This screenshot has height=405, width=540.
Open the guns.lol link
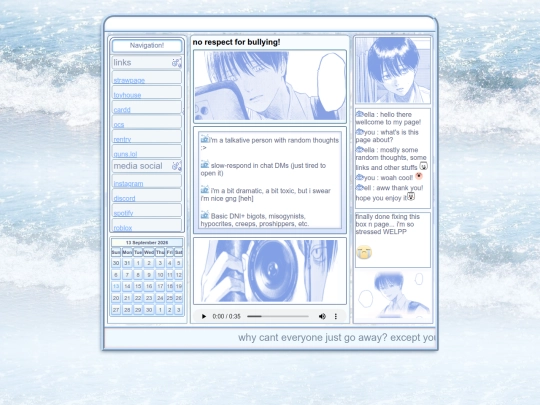(125, 154)
